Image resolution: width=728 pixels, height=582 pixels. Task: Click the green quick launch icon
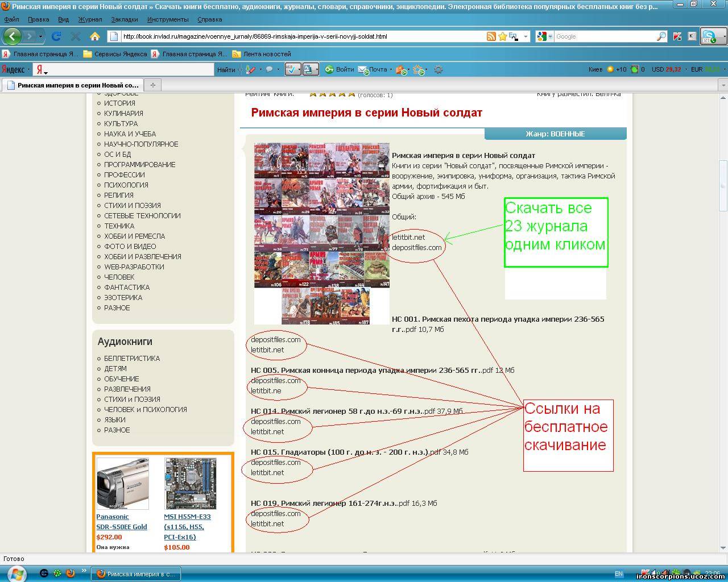click(57, 573)
